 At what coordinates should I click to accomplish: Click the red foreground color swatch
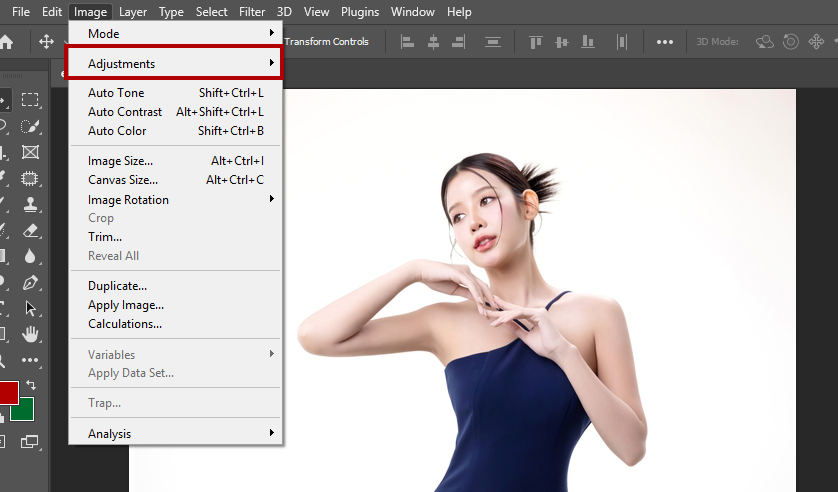tap(6, 392)
